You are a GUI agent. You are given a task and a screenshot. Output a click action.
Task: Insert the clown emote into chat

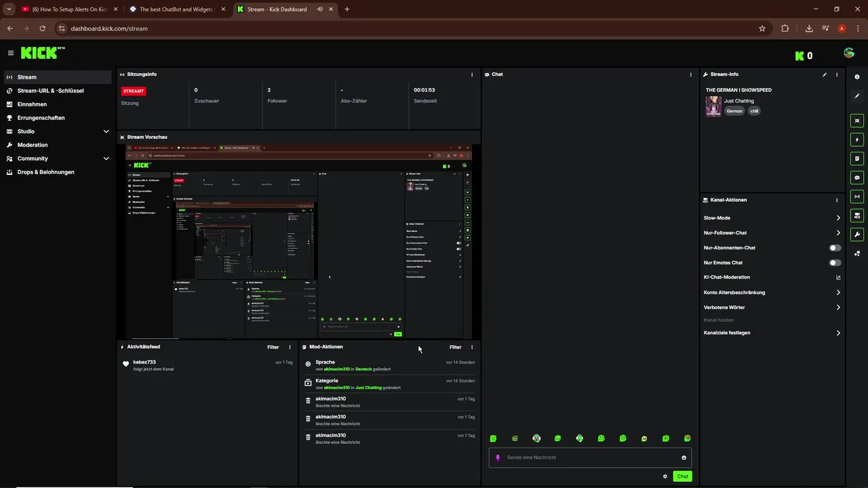(536, 439)
